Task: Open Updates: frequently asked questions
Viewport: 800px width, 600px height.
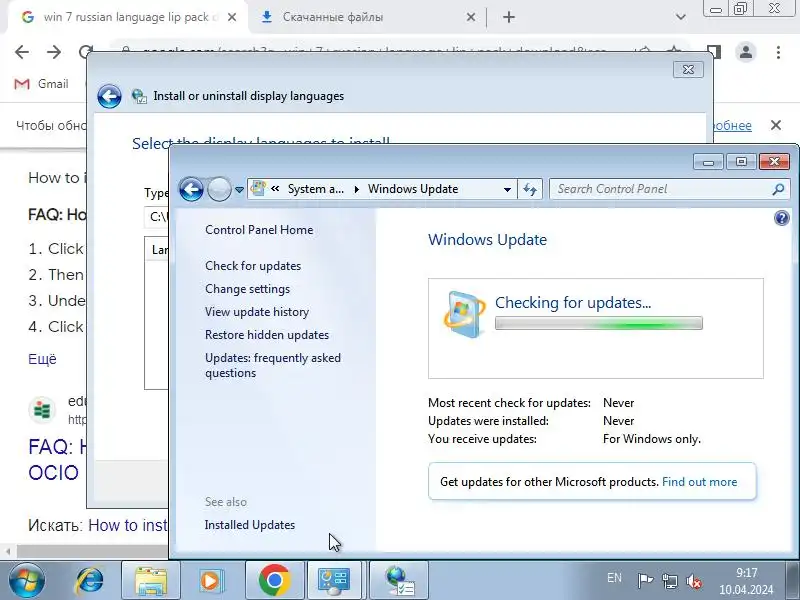Action: 273,365
